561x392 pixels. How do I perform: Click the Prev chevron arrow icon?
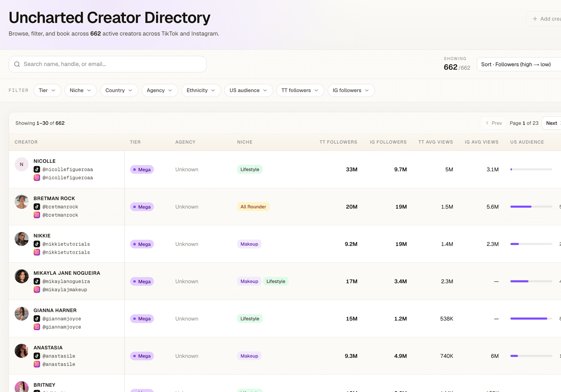(x=487, y=123)
